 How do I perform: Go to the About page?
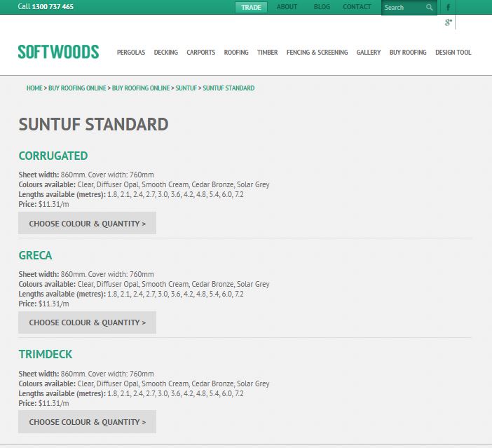pos(287,7)
